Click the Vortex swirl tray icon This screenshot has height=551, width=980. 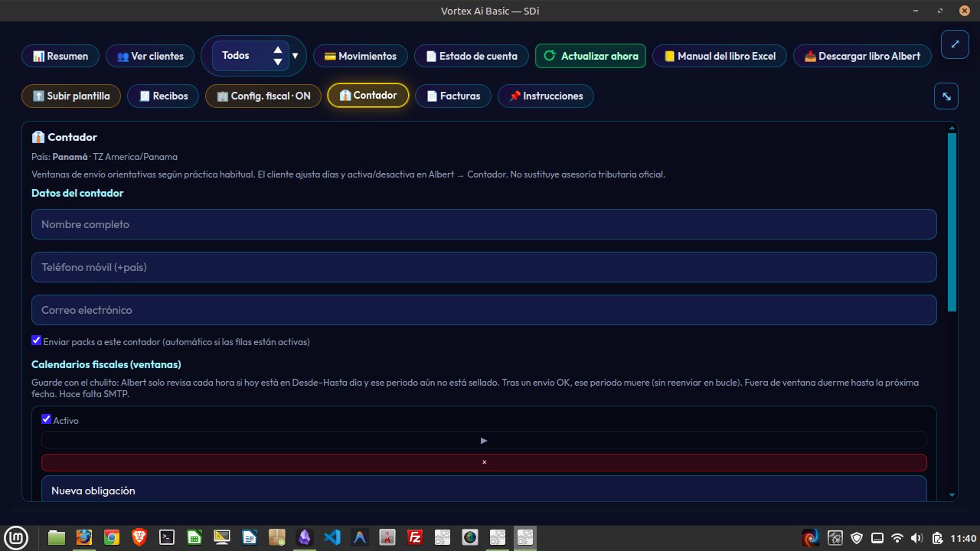tap(811, 538)
